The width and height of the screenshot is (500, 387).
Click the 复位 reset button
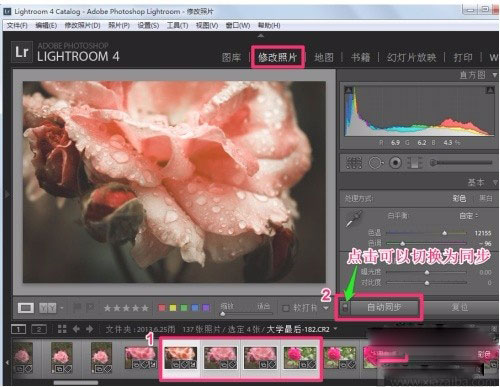(x=460, y=307)
